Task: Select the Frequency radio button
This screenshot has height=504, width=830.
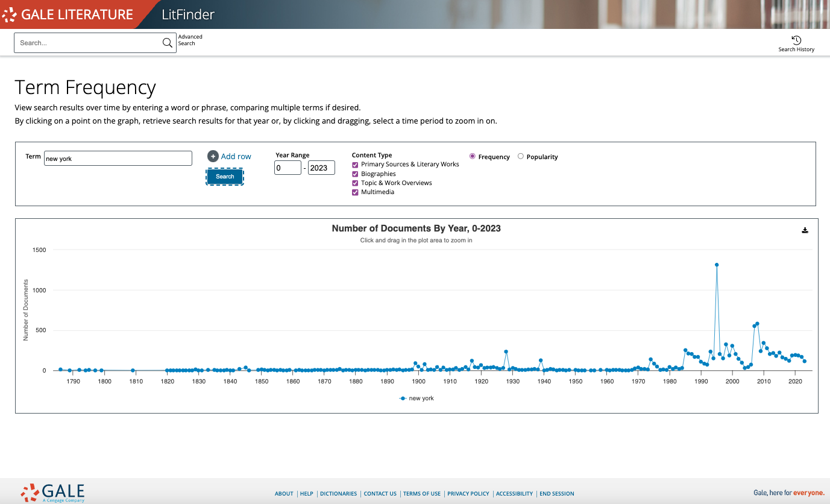Action: pyautogui.click(x=472, y=156)
